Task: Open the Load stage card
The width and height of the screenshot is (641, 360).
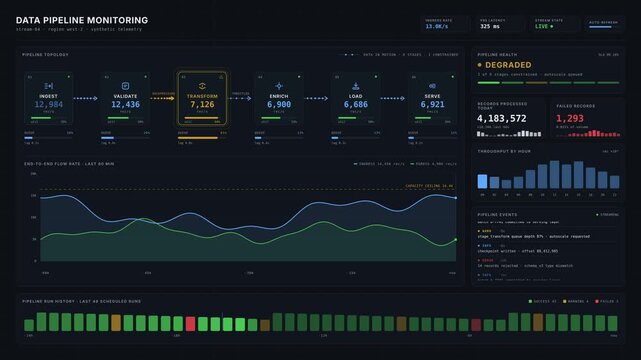Action: [356, 98]
